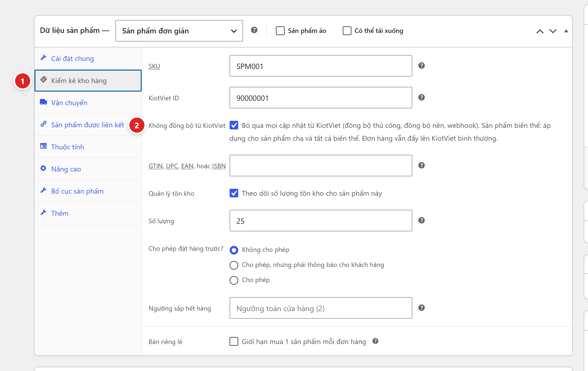The width and height of the screenshot is (588, 371).
Task: Click the truck icon of Vận chuyển
Action: 43,102
